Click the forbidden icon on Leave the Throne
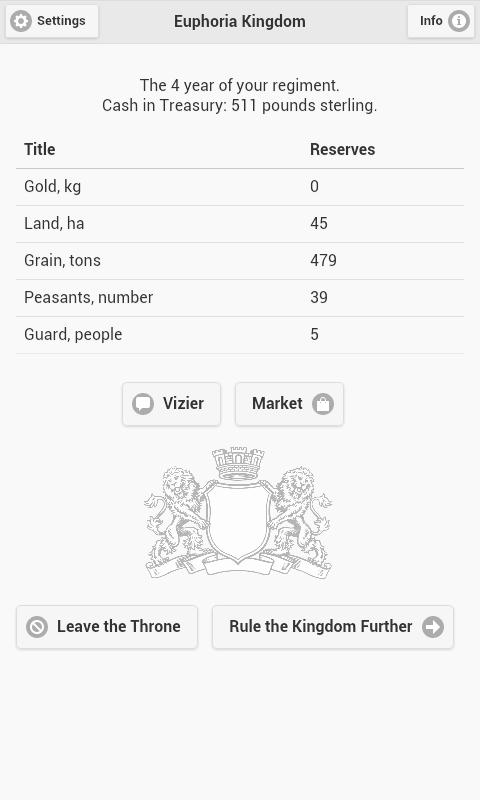 tap(37, 627)
